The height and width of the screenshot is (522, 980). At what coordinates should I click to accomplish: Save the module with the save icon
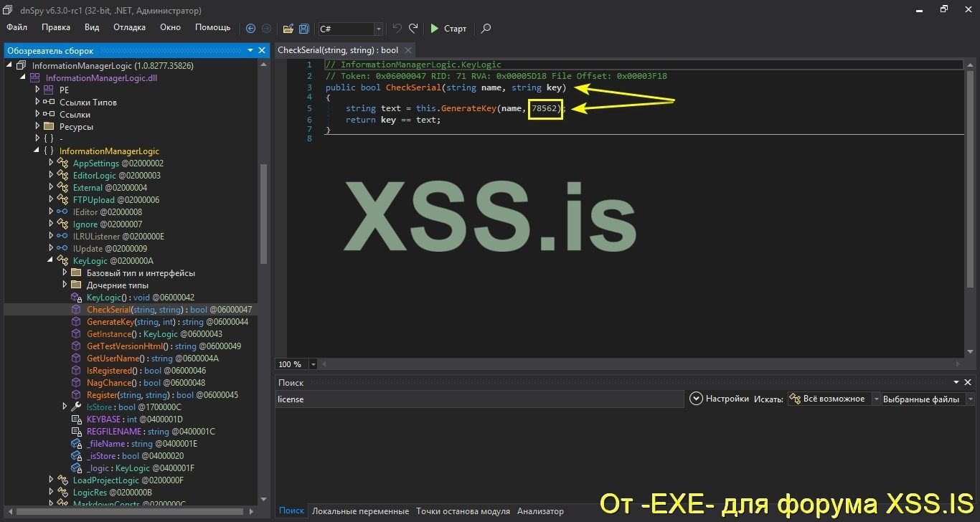(x=303, y=29)
